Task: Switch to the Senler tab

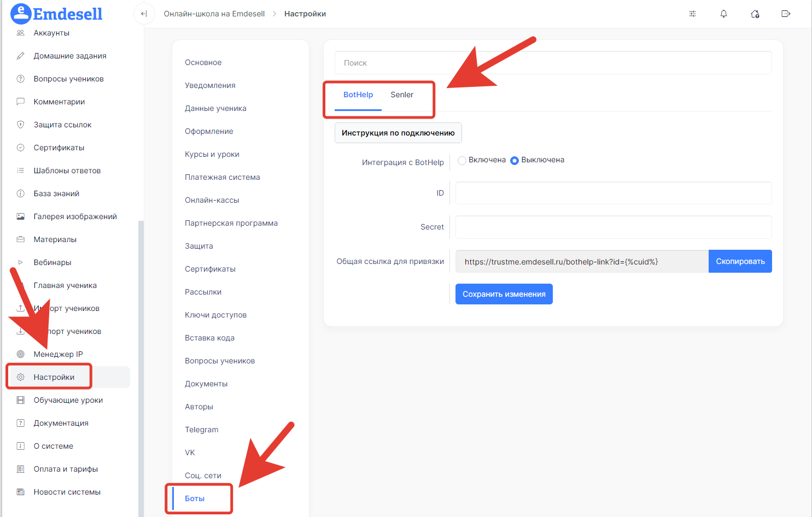Action: [x=402, y=95]
